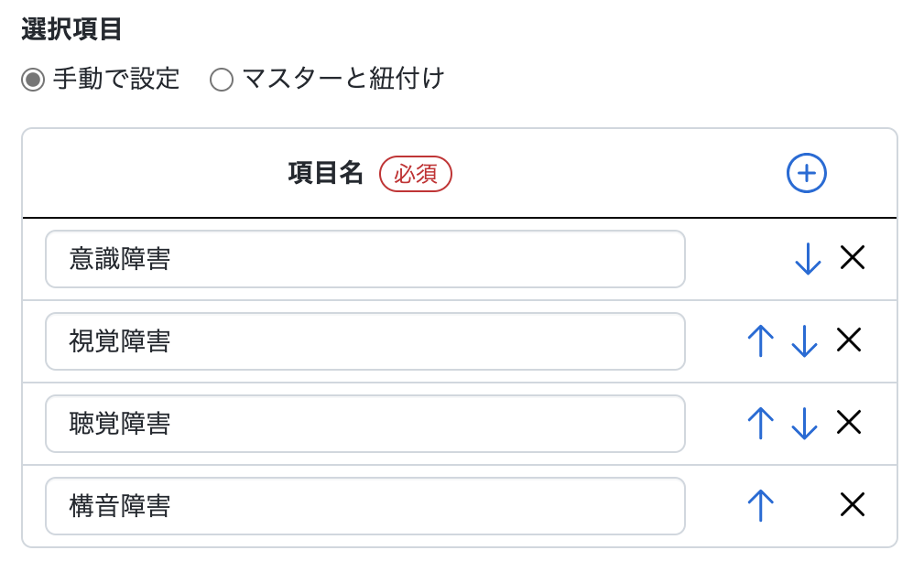Image resolution: width=924 pixels, height=561 pixels.
Task: Move 意識障害 down with the arrow
Action: click(x=808, y=259)
